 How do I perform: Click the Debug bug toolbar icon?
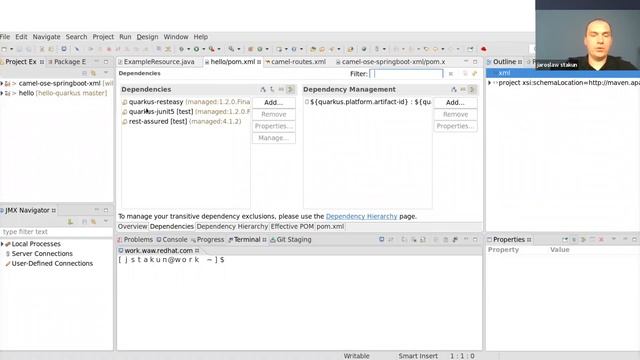181,49
